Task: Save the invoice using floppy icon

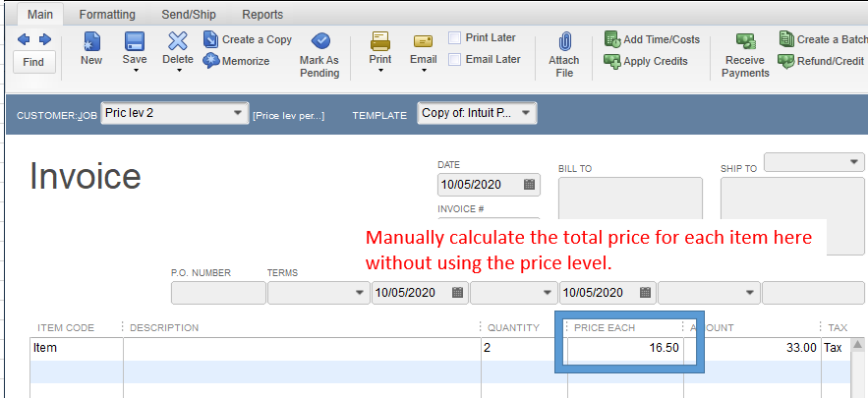Action: (135, 41)
